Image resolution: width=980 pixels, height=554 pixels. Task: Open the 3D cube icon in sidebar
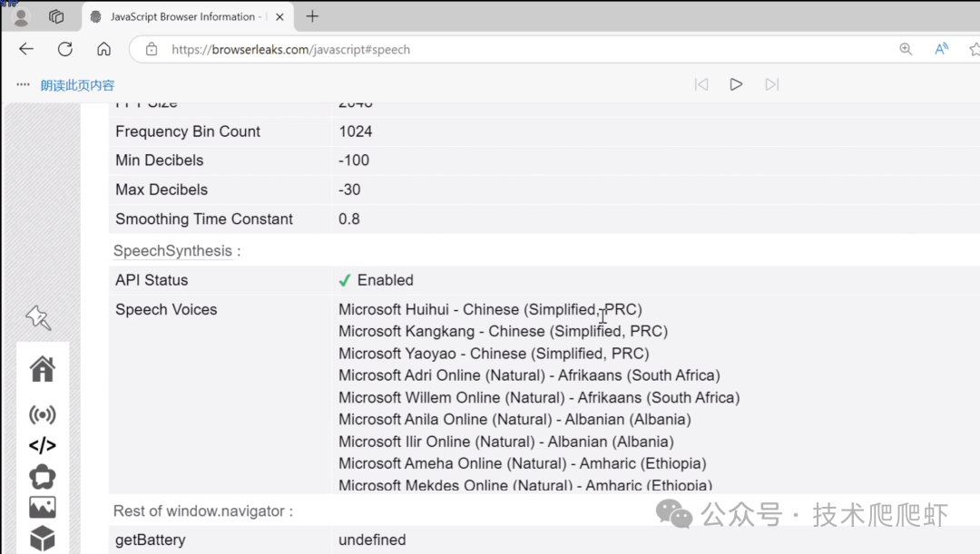point(42,539)
